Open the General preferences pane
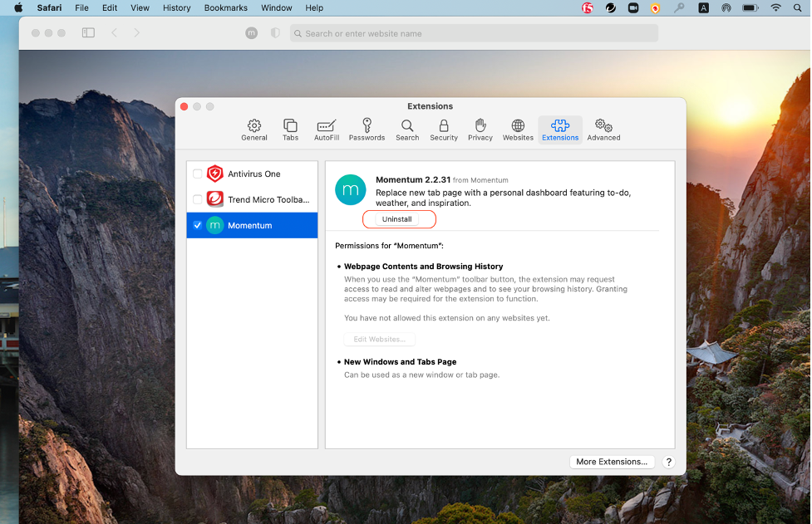The width and height of the screenshot is (812, 524). [254, 130]
